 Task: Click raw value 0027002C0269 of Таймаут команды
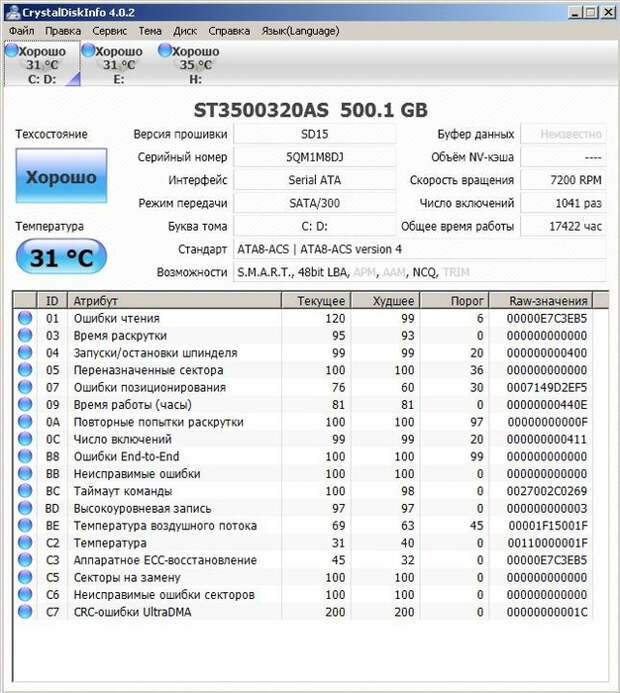[547, 491]
